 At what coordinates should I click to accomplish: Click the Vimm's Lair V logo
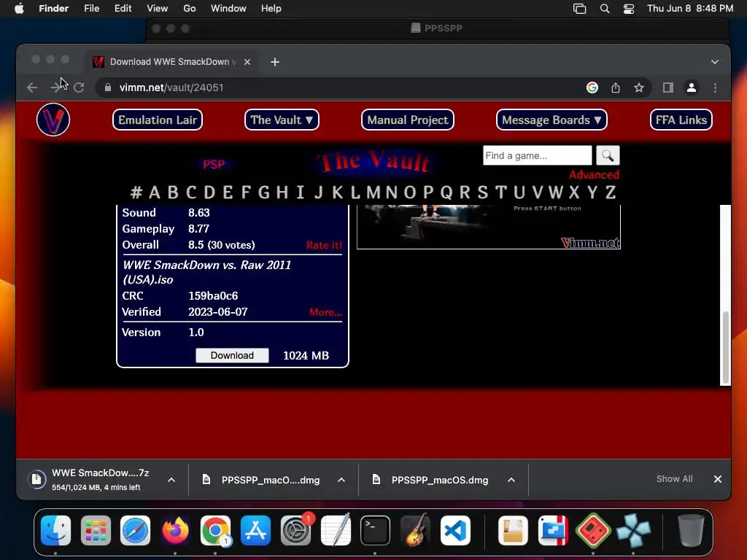pos(53,120)
